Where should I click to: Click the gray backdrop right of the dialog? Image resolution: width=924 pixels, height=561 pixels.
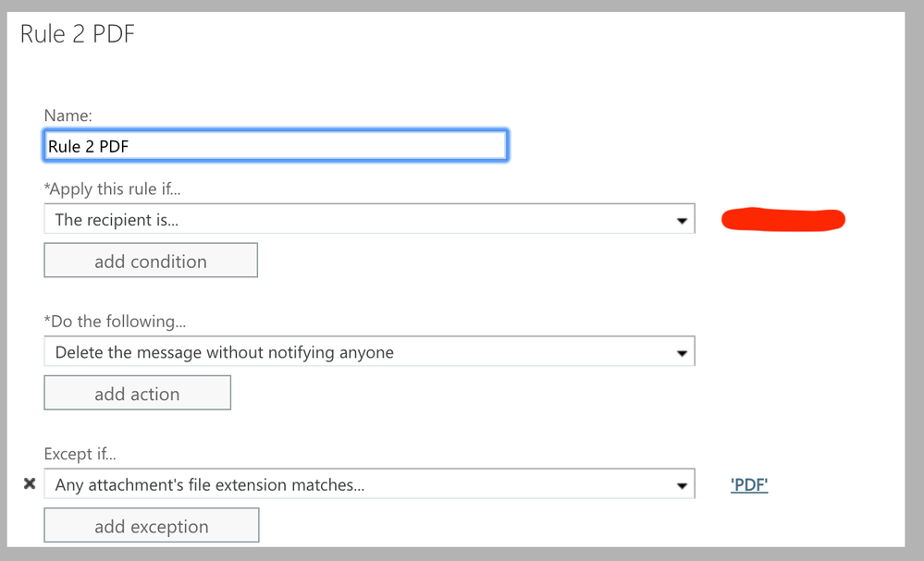(915, 277)
